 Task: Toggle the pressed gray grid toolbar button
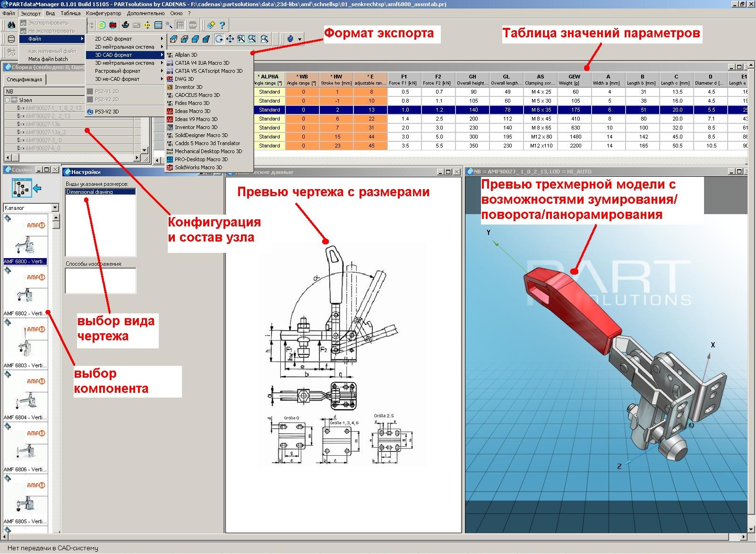(x=180, y=25)
